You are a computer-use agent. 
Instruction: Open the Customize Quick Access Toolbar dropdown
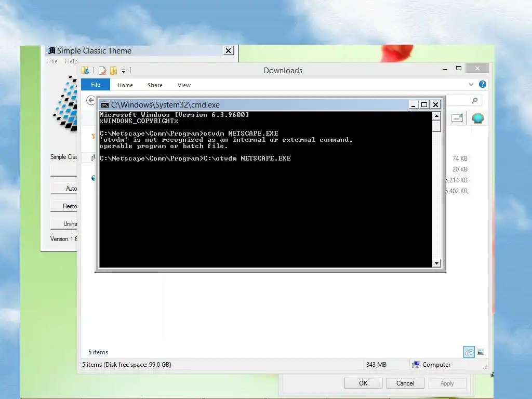point(124,71)
